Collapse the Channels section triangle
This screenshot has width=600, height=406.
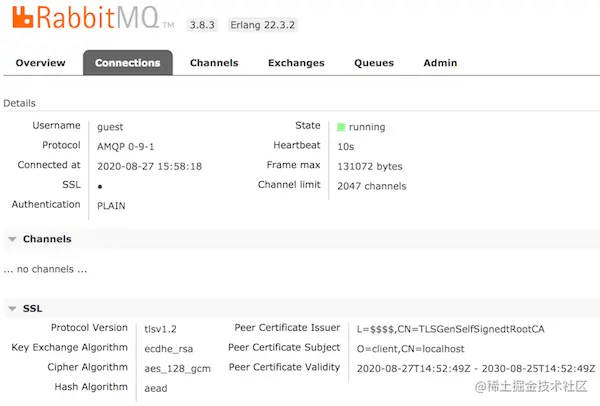[x=12, y=239]
